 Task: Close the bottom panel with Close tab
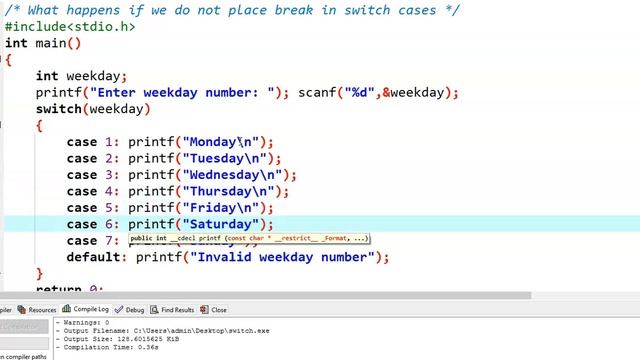[x=213, y=310]
